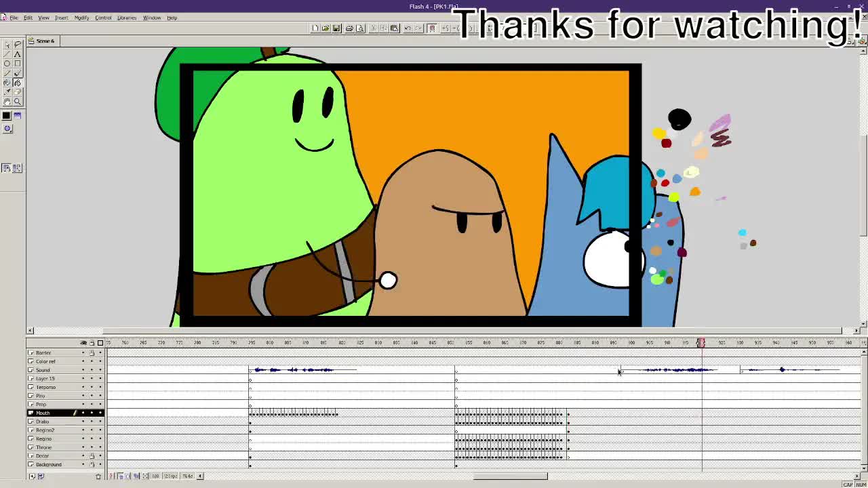The image size is (868, 488).
Task: Select the Lasso tool
Action: (x=18, y=45)
